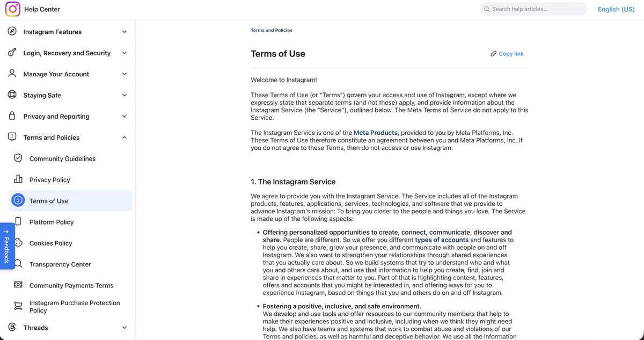This screenshot has width=644, height=340.
Task: Click the cart icon beside Instagram Purchase Protection Policy
Action: (x=18, y=306)
